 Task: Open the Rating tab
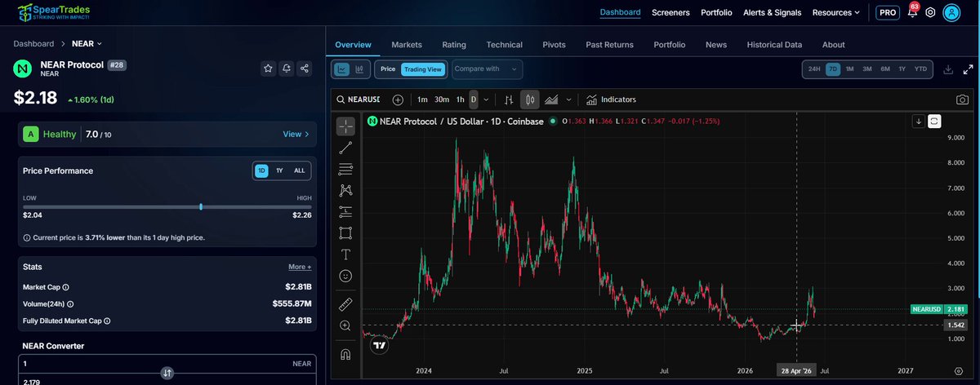[454, 45]
